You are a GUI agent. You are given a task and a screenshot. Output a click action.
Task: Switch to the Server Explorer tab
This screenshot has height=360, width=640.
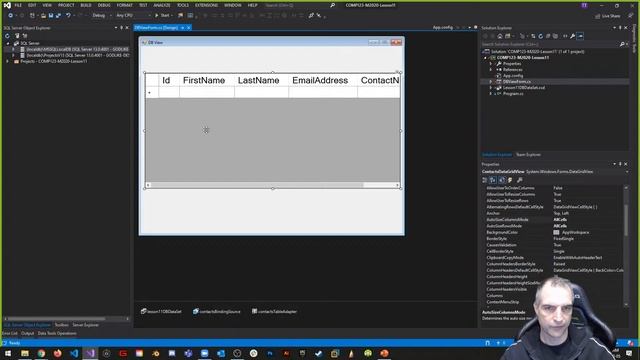coord(85,325)
